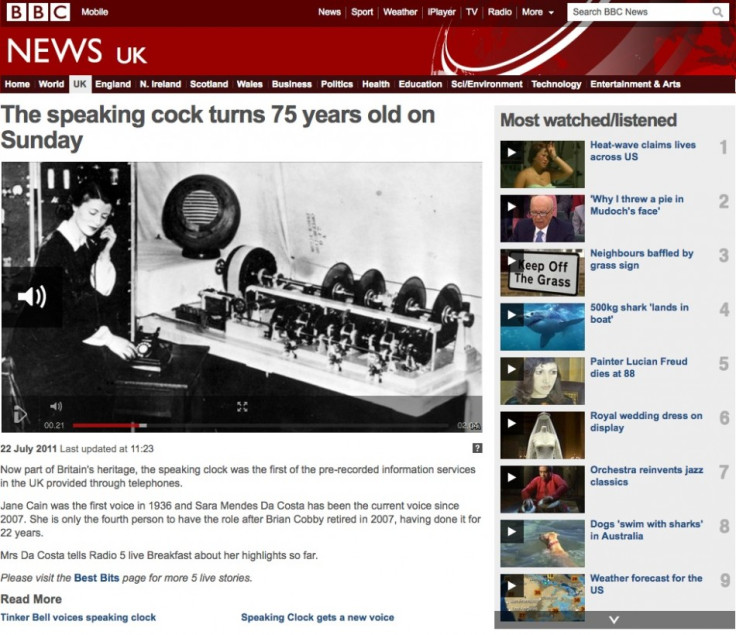The height and width of the screenshot is (635, 736).
Task: Open the More dropdown menu
Action: click(537, 12)
